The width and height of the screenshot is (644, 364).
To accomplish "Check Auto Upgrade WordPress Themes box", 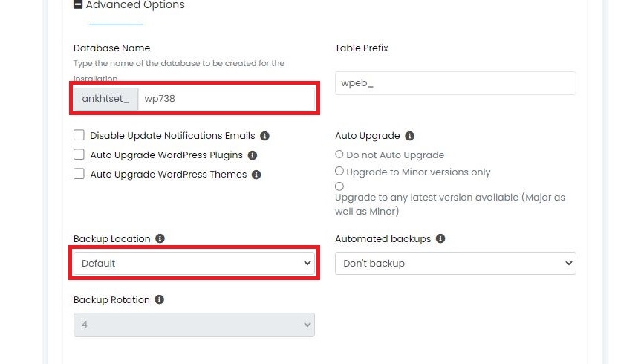I will (x=79, y=174).
